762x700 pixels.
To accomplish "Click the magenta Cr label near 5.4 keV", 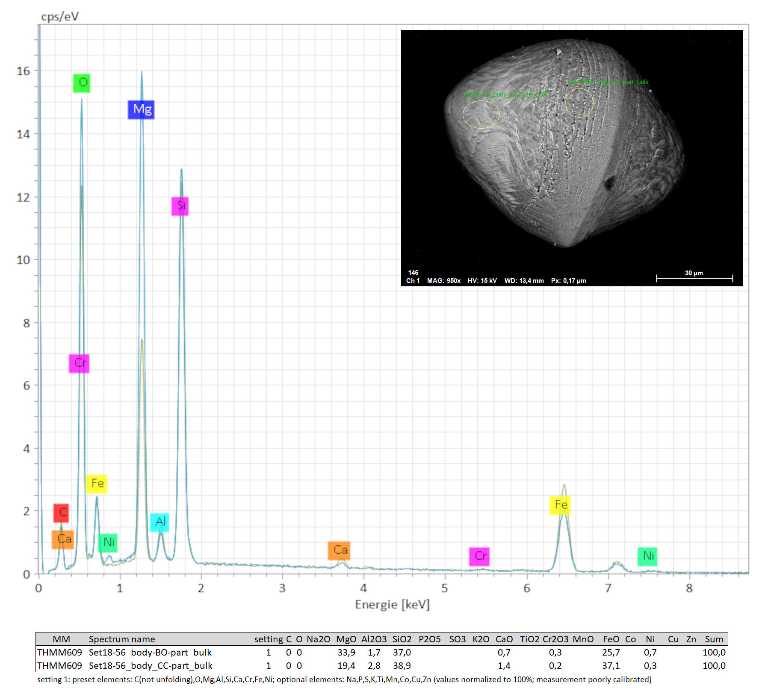I will (x=479, y=556).
